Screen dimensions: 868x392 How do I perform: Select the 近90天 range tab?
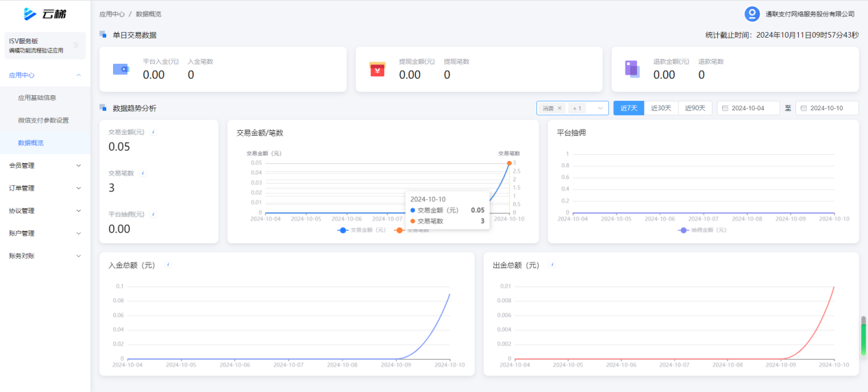(695, 108)
